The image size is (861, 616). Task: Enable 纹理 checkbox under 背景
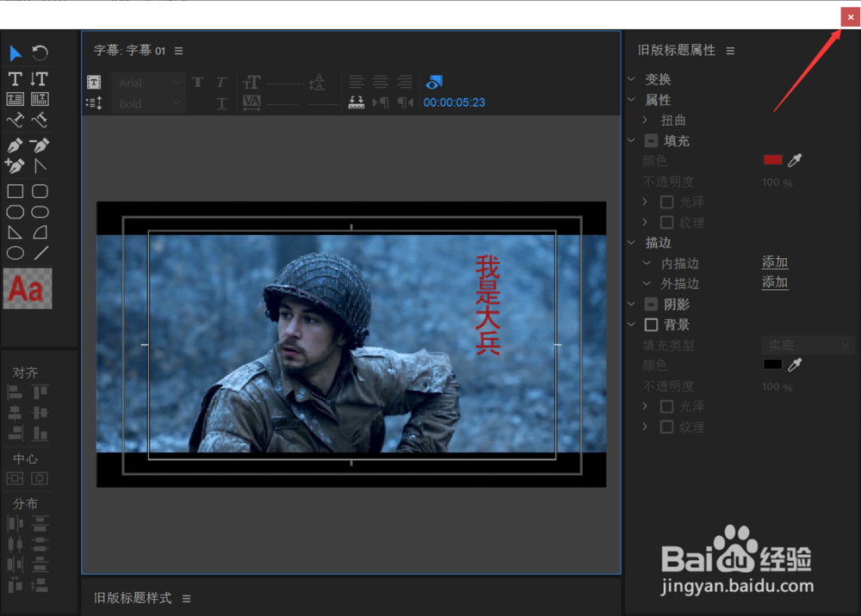click(x=667, y=427)
